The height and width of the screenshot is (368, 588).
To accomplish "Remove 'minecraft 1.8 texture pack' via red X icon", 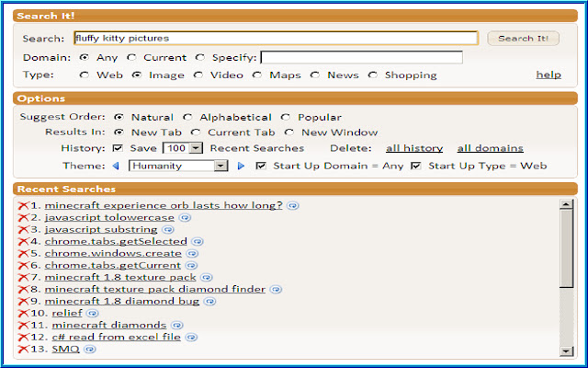I will click(23, 277).
